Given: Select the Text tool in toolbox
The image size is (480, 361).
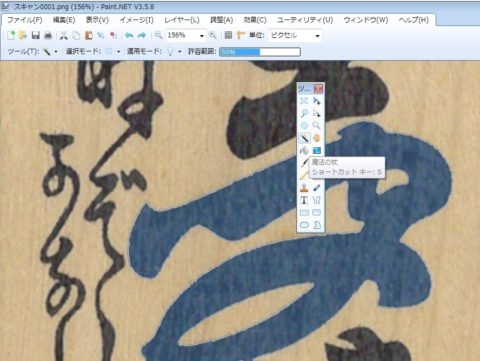Looking at the screenshot, I should click(x=304, y=200).
